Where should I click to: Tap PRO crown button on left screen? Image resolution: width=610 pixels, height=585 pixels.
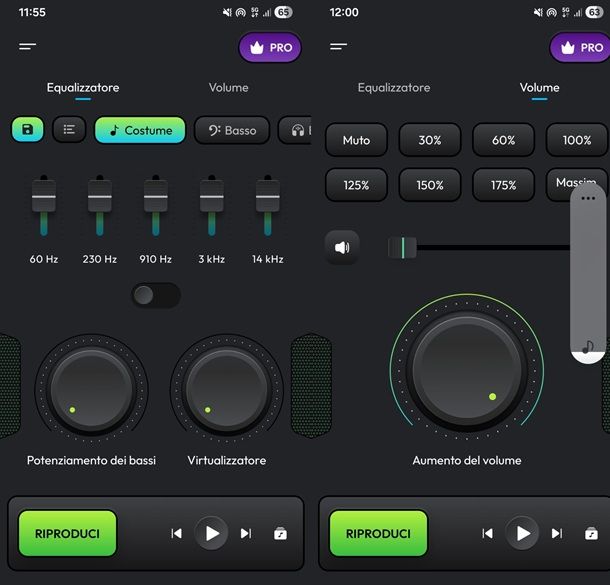tap(270, 47)
